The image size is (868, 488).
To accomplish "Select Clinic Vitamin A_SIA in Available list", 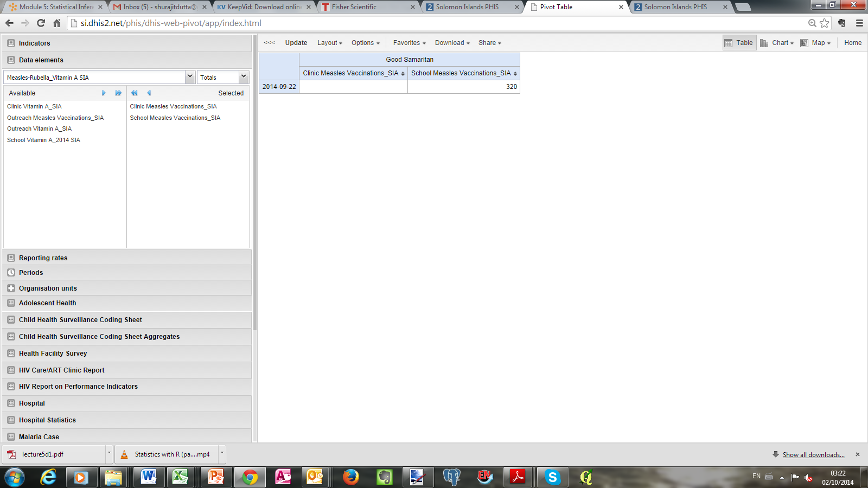I will [34, 107].
